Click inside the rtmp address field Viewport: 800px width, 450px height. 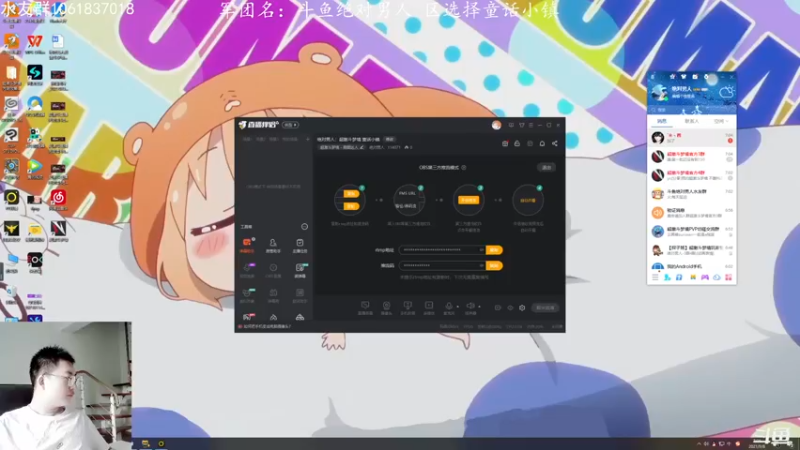tap(441, 250)
